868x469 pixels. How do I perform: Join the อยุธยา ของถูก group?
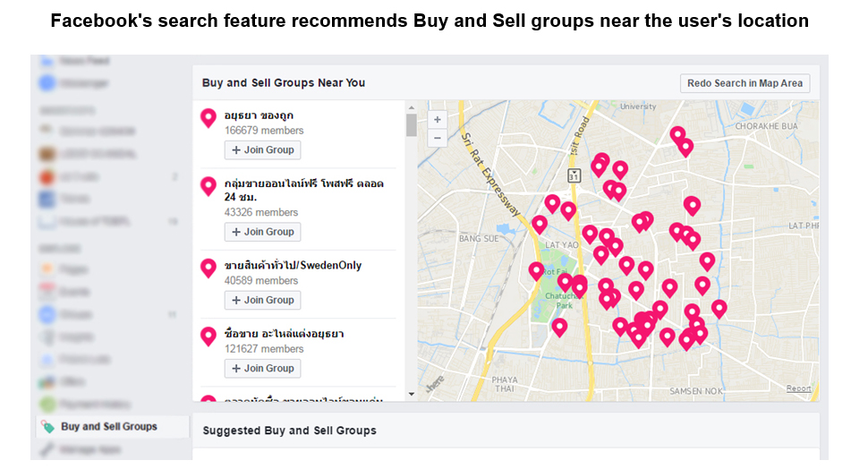click(x=262, y=150)
